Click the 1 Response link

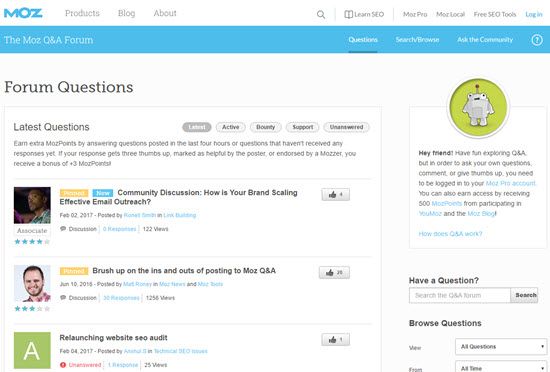coord(123,365)
